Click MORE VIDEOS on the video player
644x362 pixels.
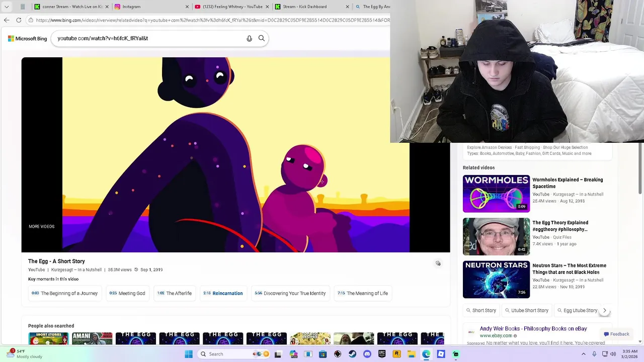[42, 226]
